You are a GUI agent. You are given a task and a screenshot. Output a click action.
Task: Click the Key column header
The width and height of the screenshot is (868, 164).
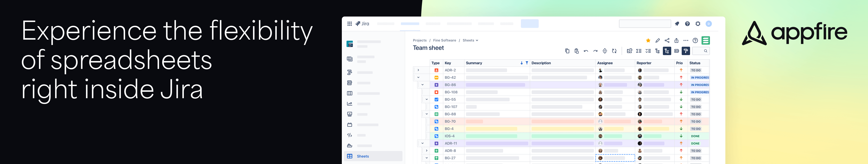(x=453, y=63)
